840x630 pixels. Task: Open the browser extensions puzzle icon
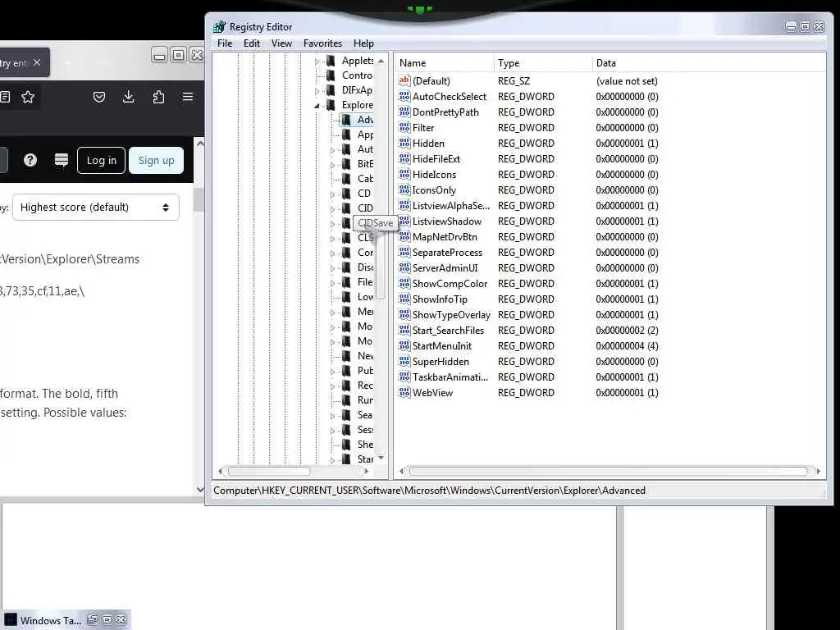158,97
